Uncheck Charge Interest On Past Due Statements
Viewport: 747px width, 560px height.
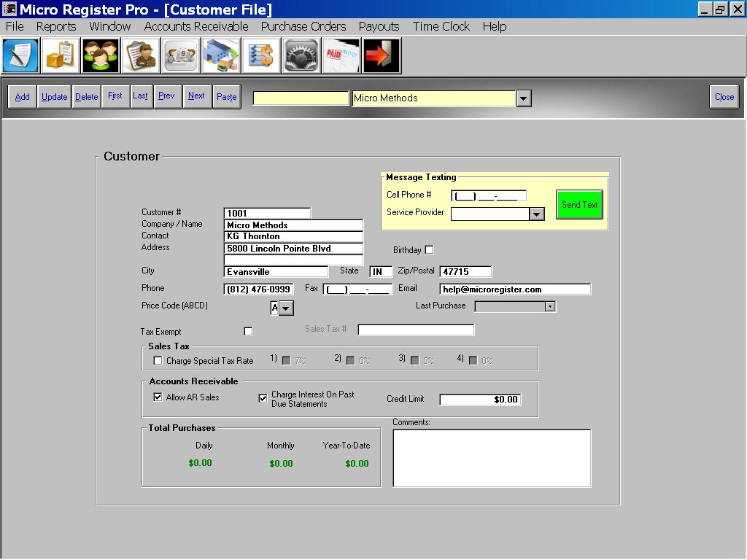(263, 398)
